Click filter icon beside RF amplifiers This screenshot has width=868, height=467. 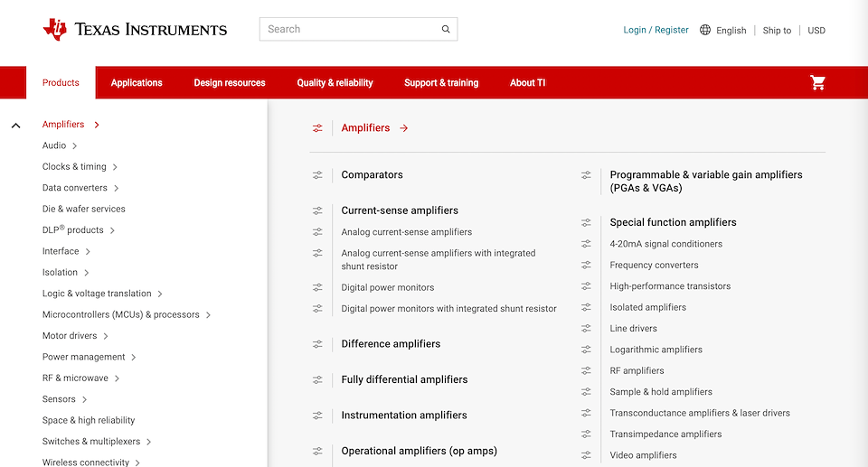pos(586,371)
